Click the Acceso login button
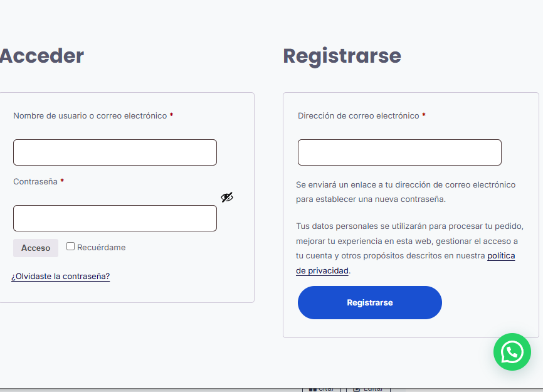The image size is (543, 392). [x=36, y=248]
